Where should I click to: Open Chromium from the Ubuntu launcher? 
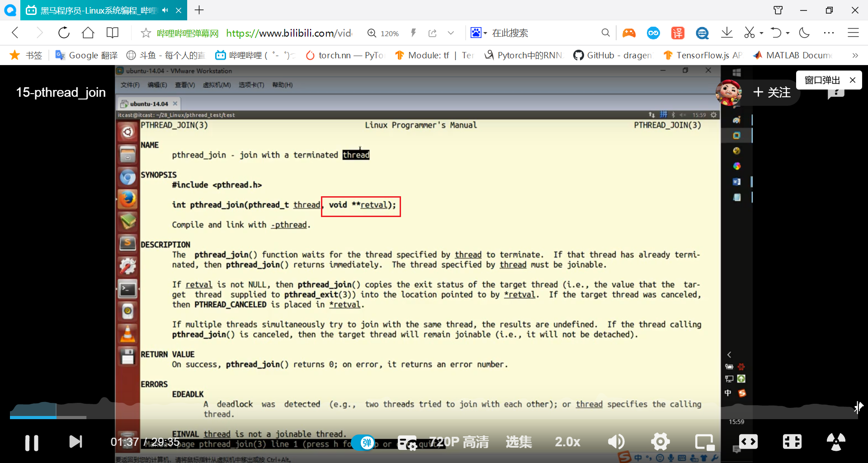(x=127, y=177)
